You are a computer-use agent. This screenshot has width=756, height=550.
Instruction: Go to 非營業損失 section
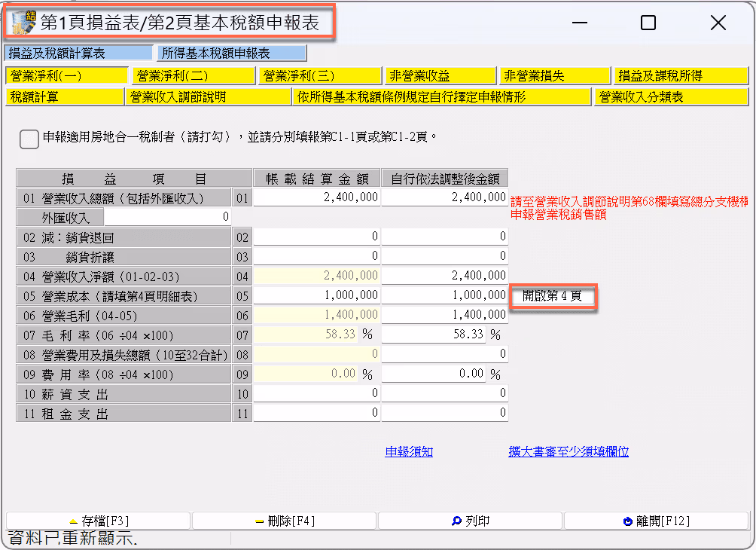[x=555, y=76]
